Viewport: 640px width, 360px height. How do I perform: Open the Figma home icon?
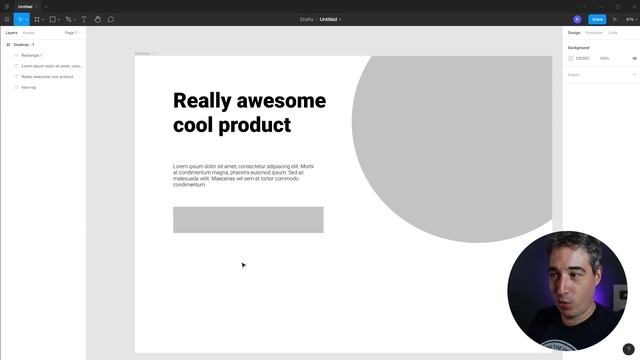7,7
